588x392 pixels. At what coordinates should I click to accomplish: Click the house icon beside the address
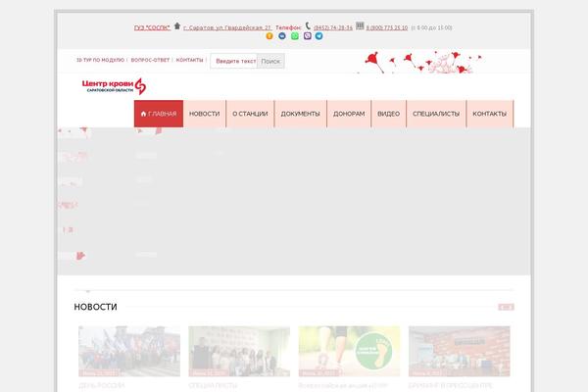[177, 26]
